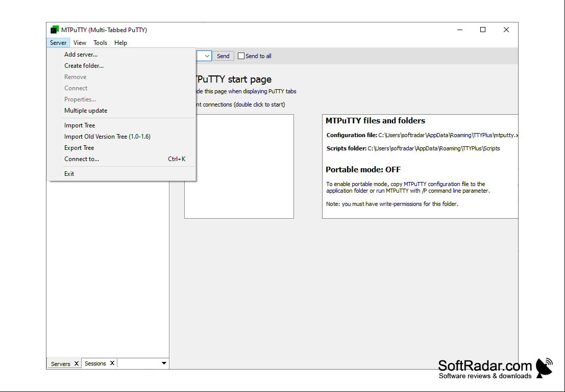Minimize the MTPuTTY window
Image resolution: width=565 pixels, height=392 pixels.
click(460, 30)
